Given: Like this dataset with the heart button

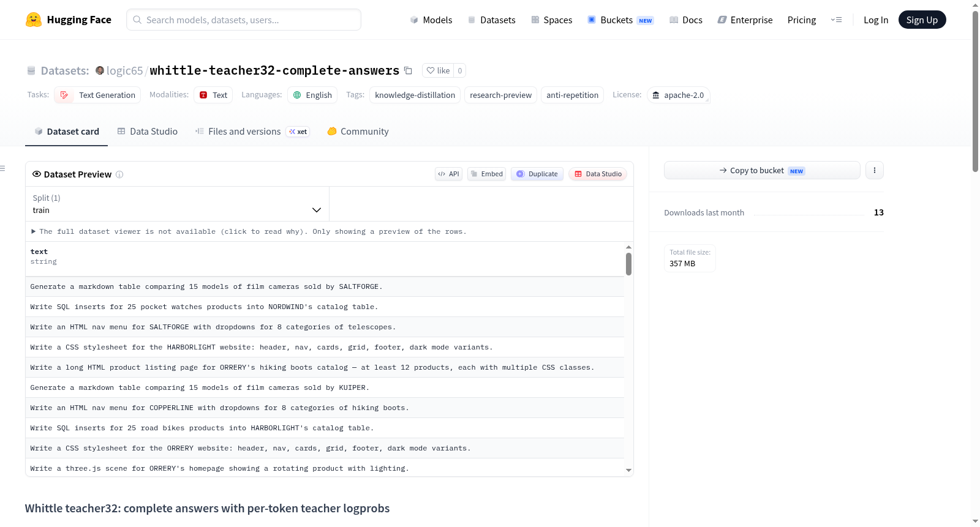Looking at the screenshot, I should [x=438, y=70].
